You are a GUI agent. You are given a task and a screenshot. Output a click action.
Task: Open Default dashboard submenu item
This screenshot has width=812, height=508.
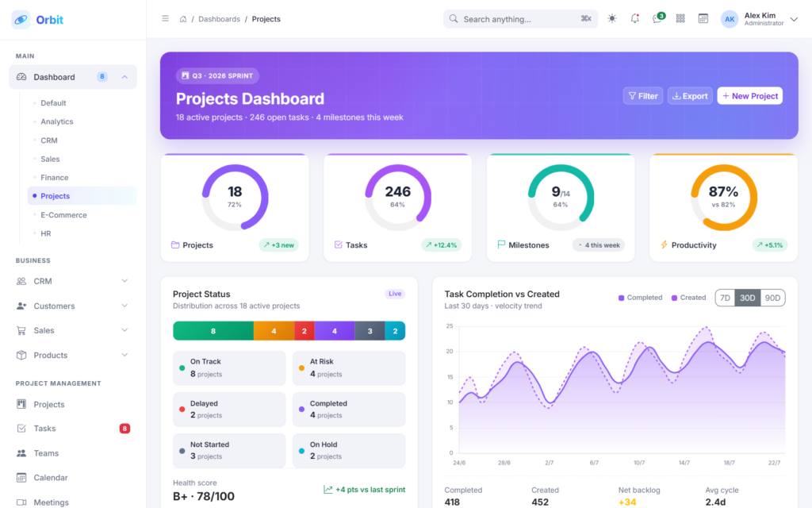82,103
